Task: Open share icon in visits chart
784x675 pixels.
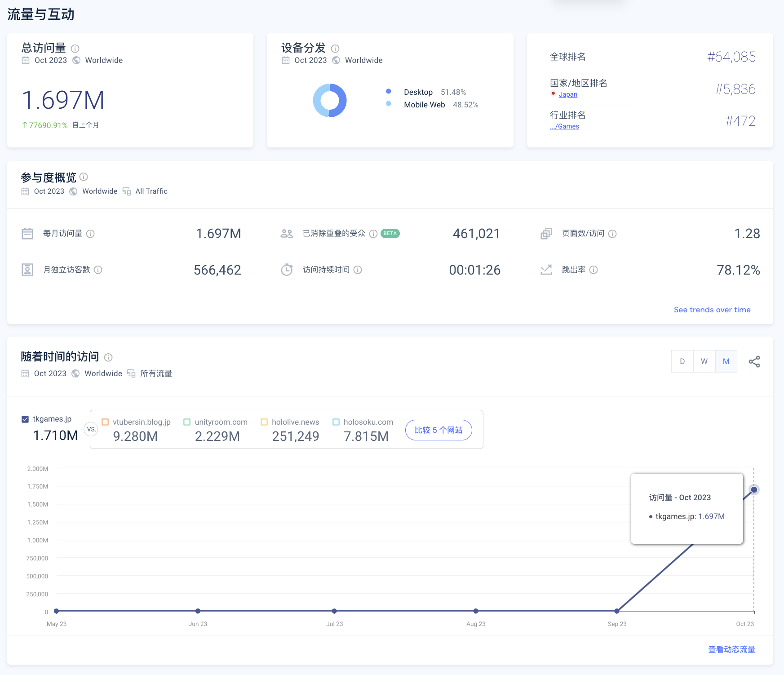Action: [754, 362]
